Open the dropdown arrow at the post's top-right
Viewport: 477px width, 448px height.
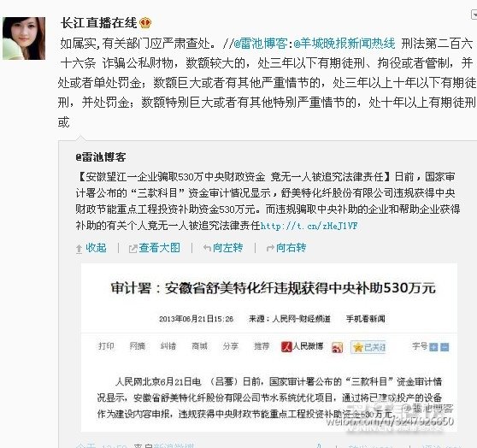pos(474,15)
